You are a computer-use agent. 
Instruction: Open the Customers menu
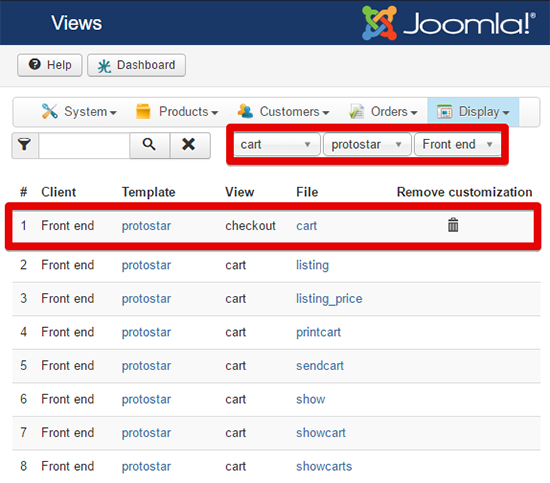click(283, 112)
